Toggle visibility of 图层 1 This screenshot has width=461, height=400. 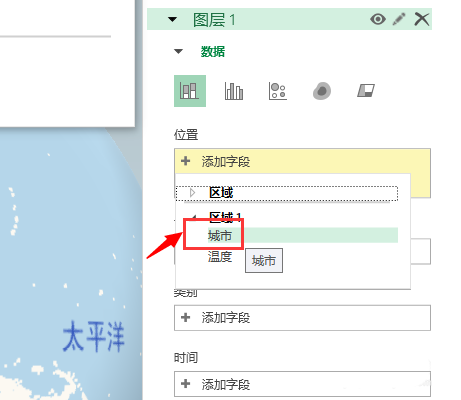[x=378, y=19]
